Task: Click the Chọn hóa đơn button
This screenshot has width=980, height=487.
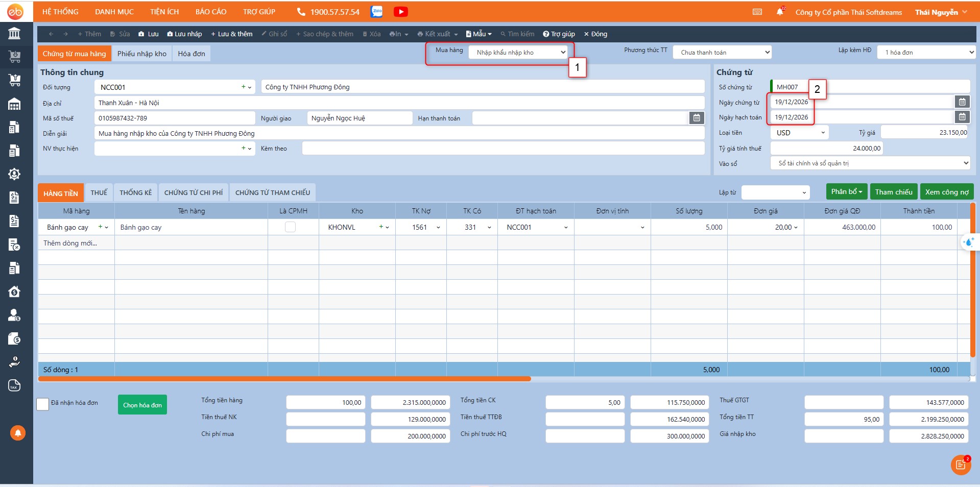Action: pyautogui.click(x=142, y=405)
